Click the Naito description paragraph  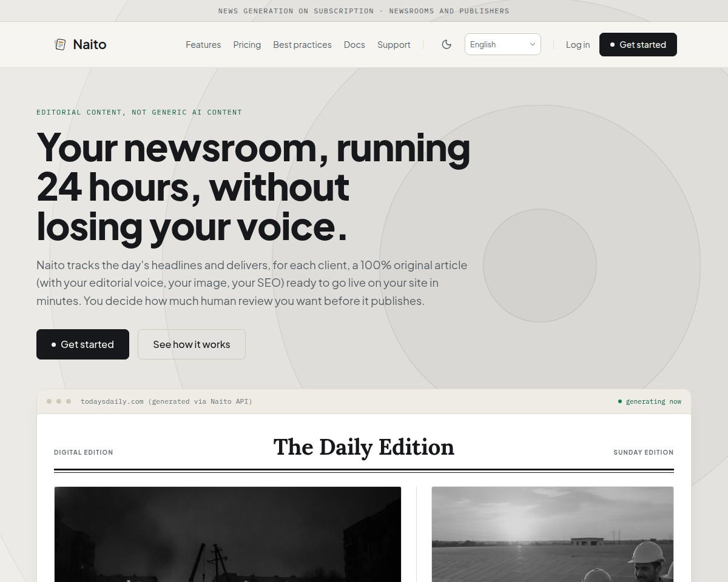[252, 283]
